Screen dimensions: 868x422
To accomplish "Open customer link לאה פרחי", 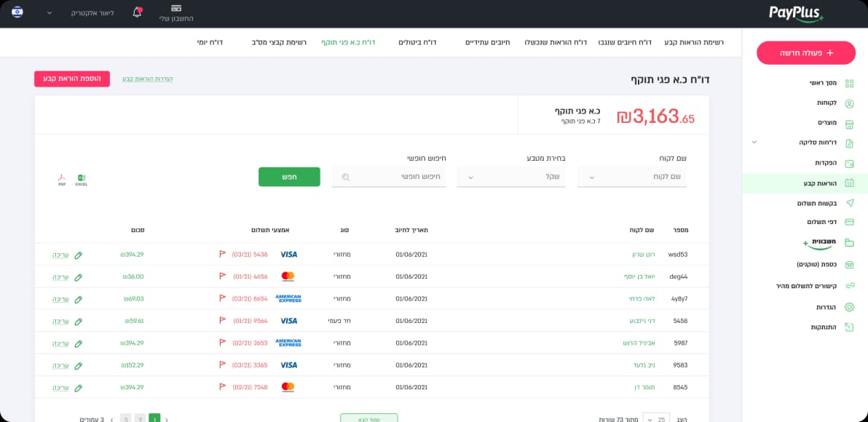I will point(642,298).
